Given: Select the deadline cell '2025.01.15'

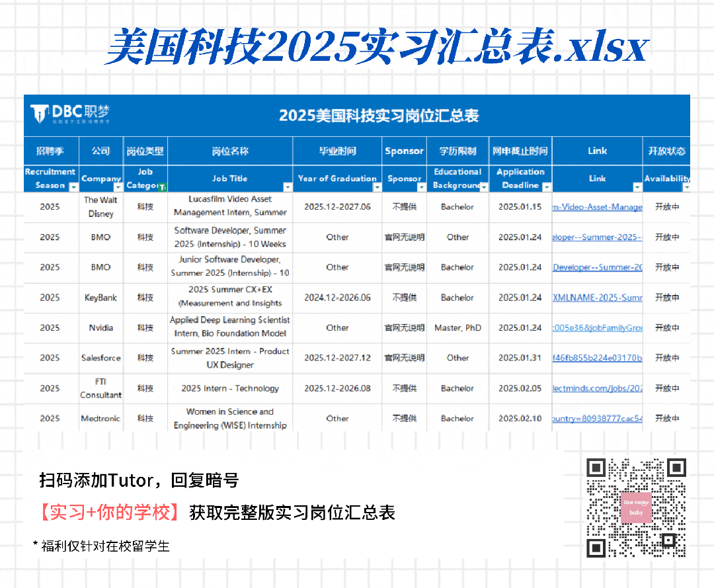Looking at the screenshot, I should 520,207.
